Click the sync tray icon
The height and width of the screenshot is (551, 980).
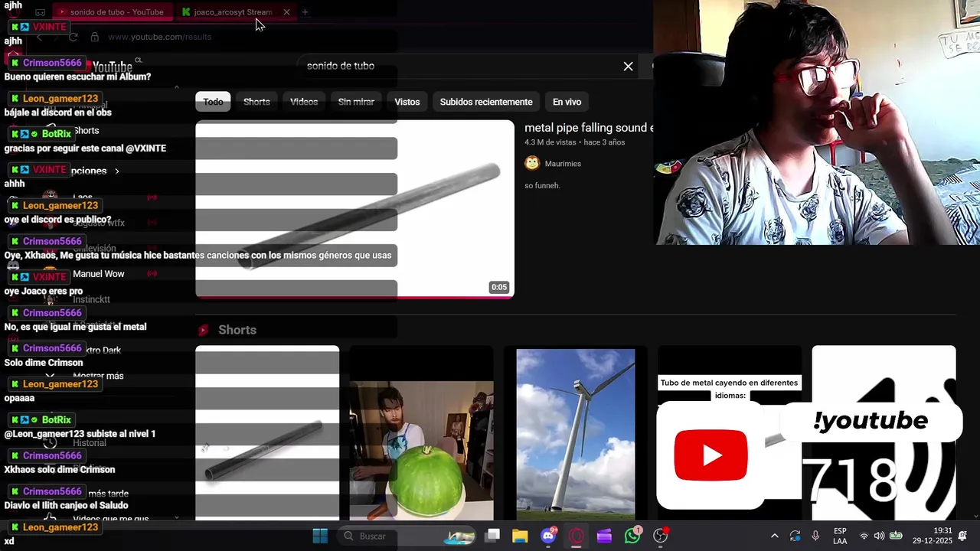795,536
